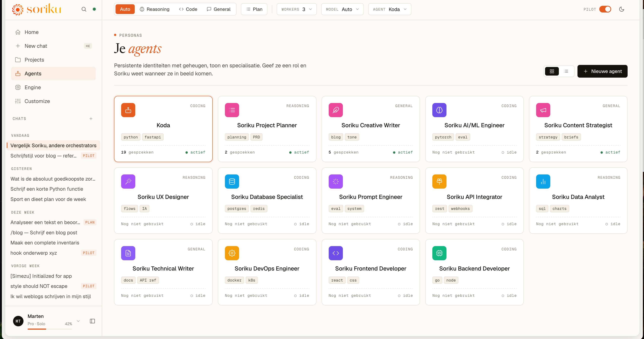Image resolution: width=644 pixels, height=339 pixels.
Task: Click the Frontend Developer code brackets icon
Action: click(x=336, y=253)
